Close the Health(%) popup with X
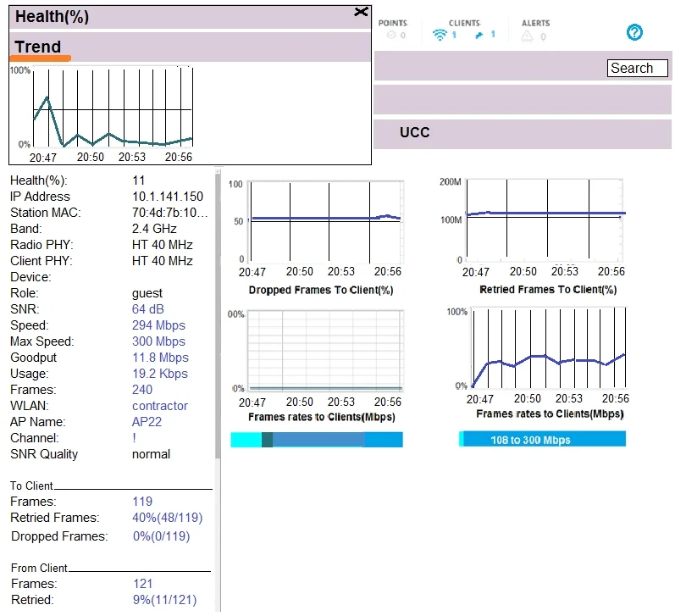 tap(361, 12)
